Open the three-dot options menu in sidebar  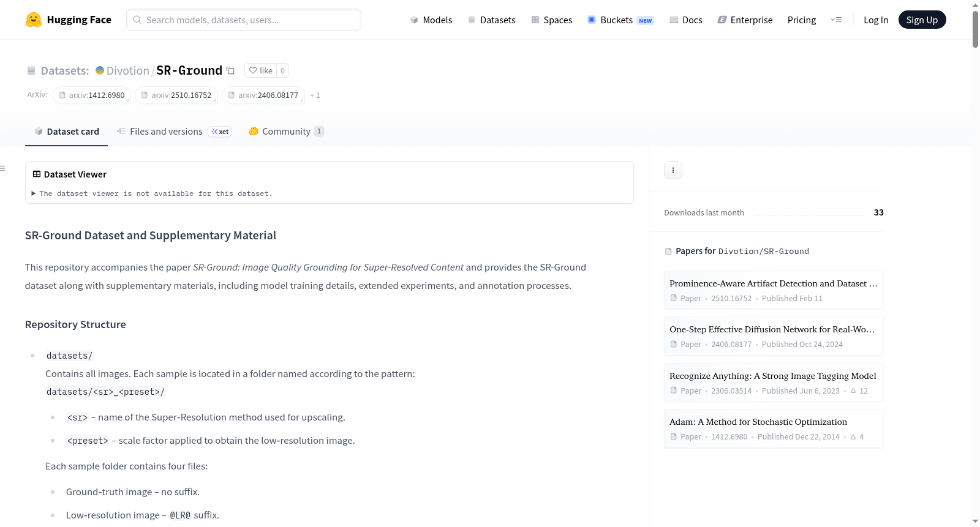point(673,170)
